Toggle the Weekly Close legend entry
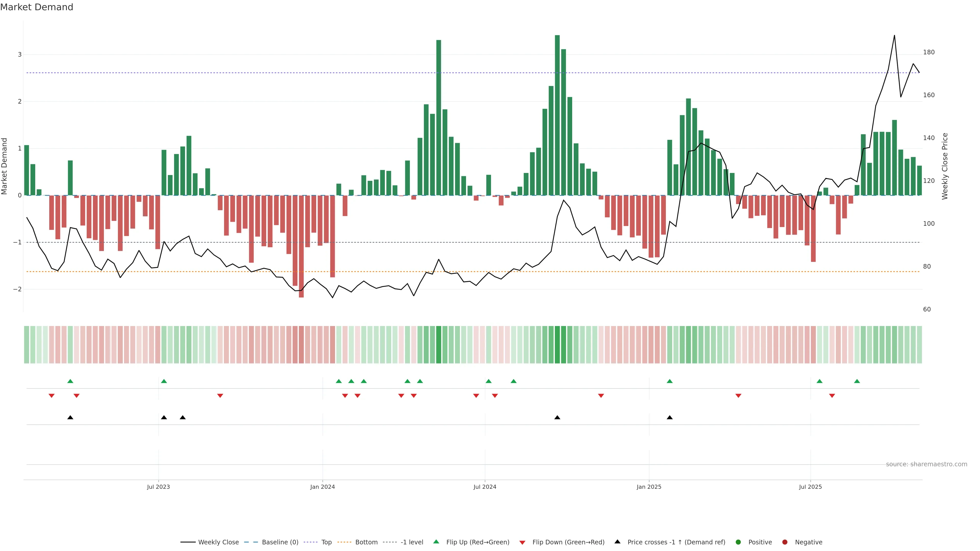This screenshot has width=980, height=551. [x=218, y=542]
